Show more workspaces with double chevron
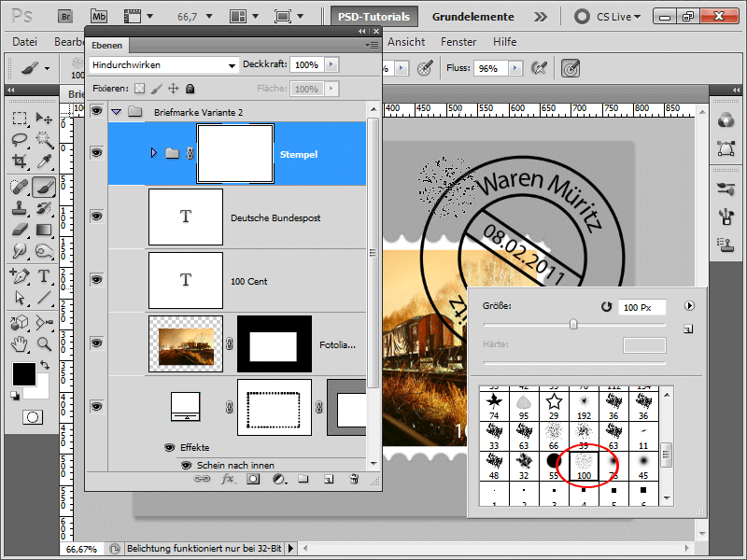Screen dimensions: 747x560 point(541,17)
